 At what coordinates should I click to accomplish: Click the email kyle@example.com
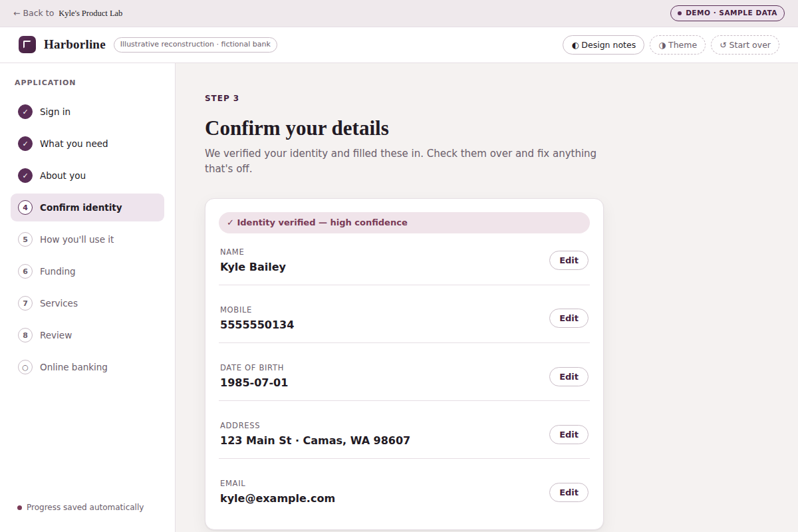coord(277,499)
